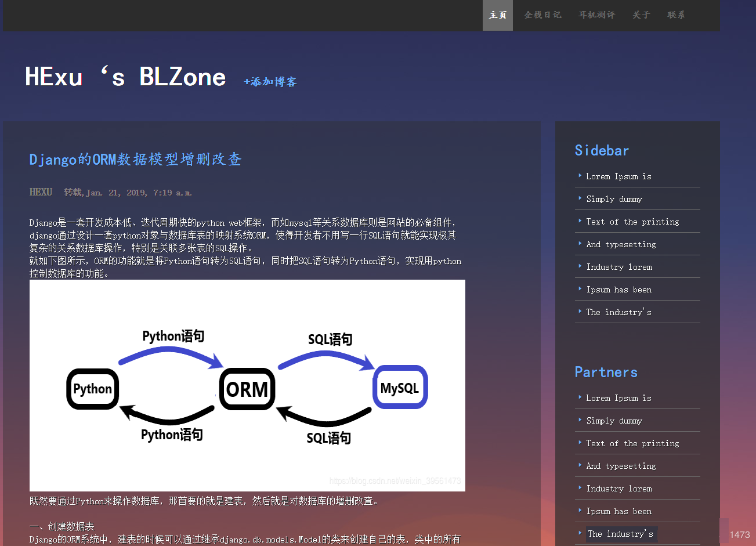The height and width of the screenshot is (546, 756).
Task: Open the 耳机测评 navigation item
Action: 596,15
